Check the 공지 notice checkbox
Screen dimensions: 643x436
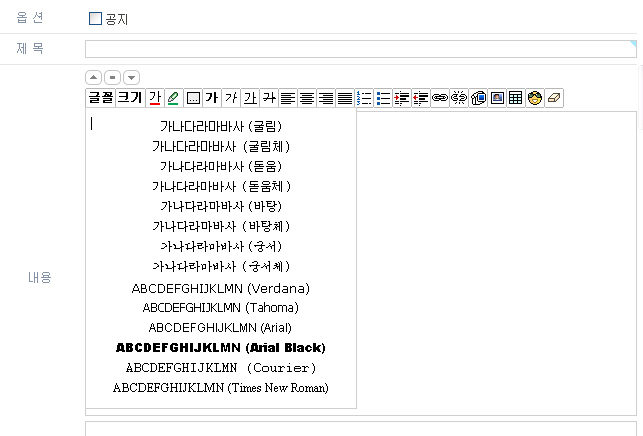click(x=95, y=18)
